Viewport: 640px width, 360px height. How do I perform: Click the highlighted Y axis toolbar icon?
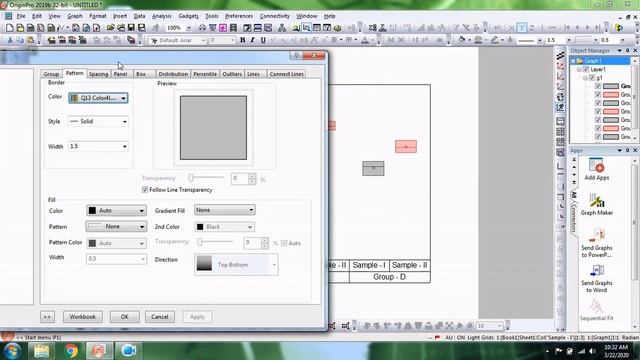521,28
